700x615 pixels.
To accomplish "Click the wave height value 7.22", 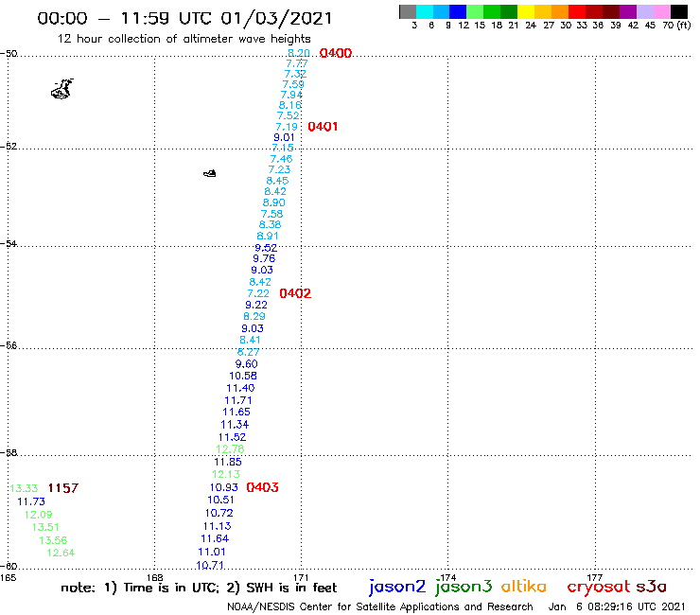I will [x=258, y=293].
